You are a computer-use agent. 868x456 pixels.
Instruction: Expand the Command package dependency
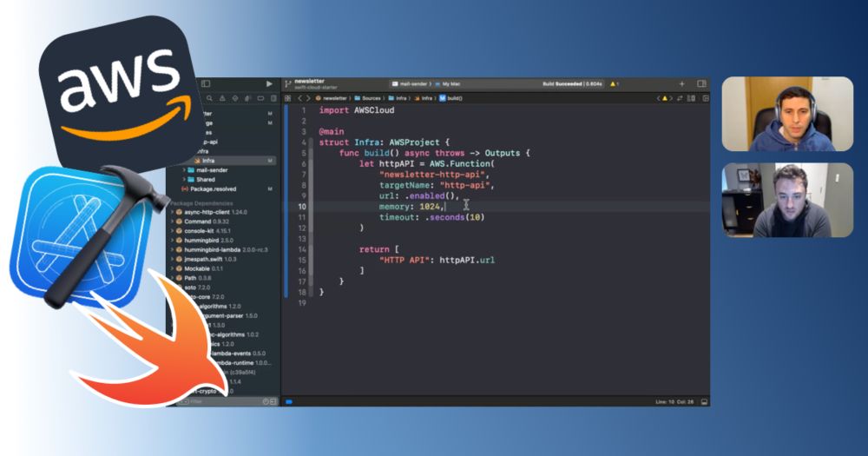[x=173, y=221]
